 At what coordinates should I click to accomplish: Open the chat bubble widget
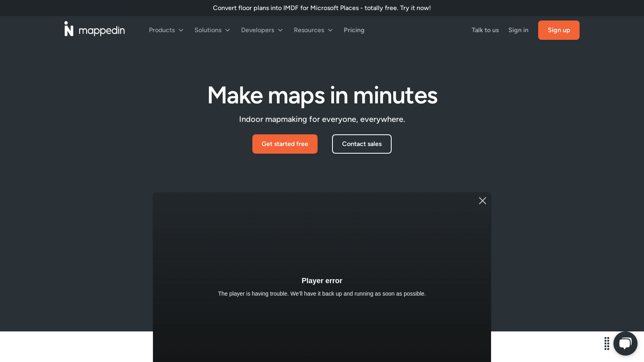pos(625,343)
